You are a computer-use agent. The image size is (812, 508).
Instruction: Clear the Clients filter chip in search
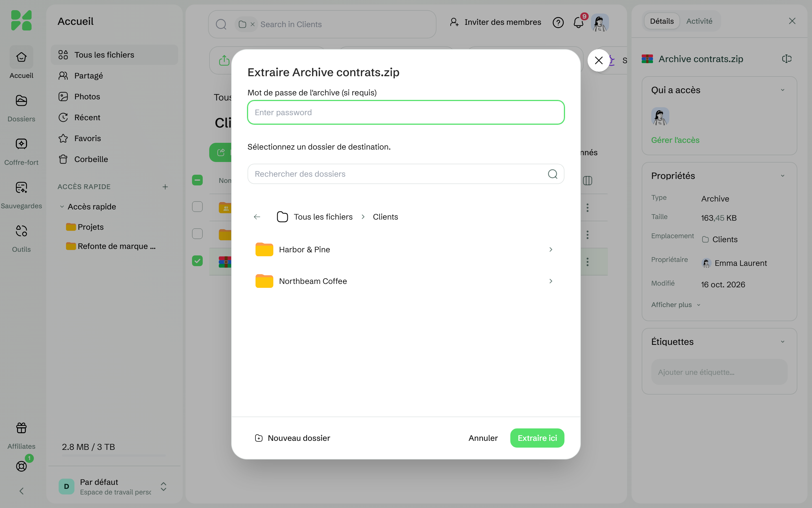(253, 24)
